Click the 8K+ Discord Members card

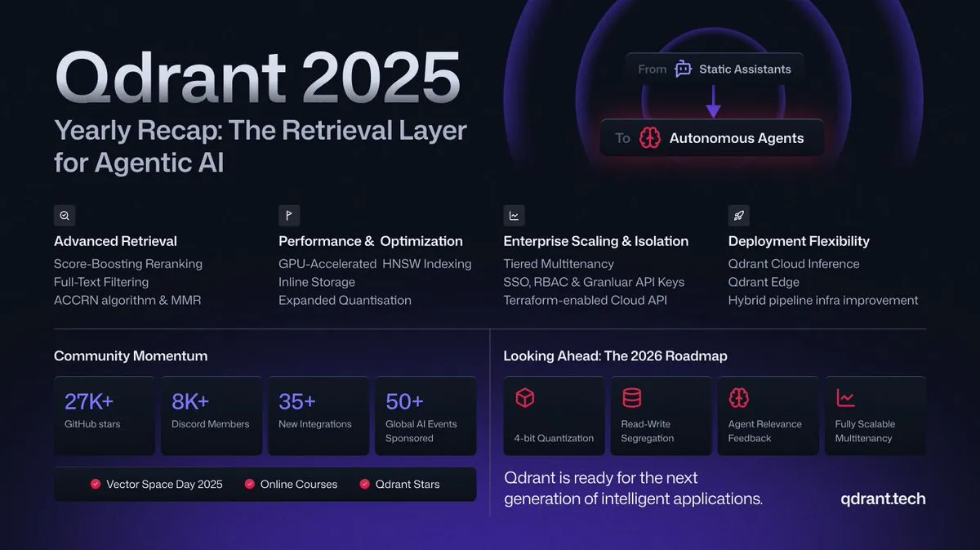point(212,415)
